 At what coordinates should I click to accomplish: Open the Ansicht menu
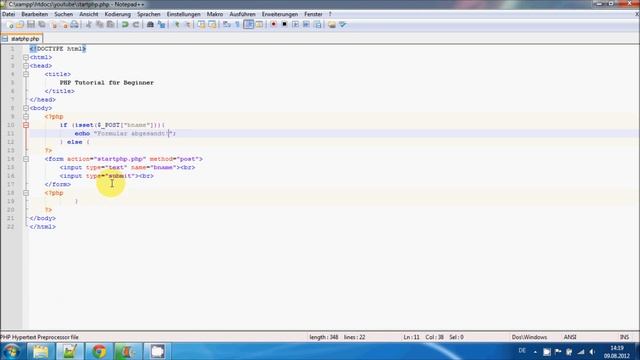point(89,14)
